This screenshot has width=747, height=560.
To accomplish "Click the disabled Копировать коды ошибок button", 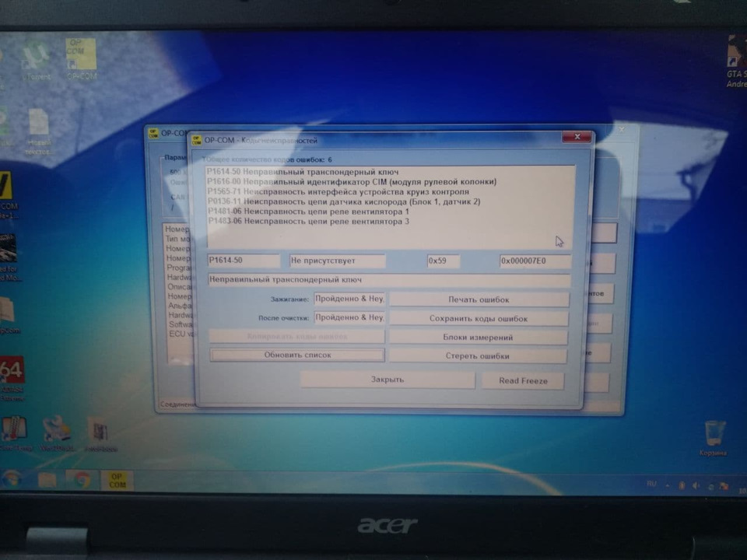I will (x=296, y=336).
